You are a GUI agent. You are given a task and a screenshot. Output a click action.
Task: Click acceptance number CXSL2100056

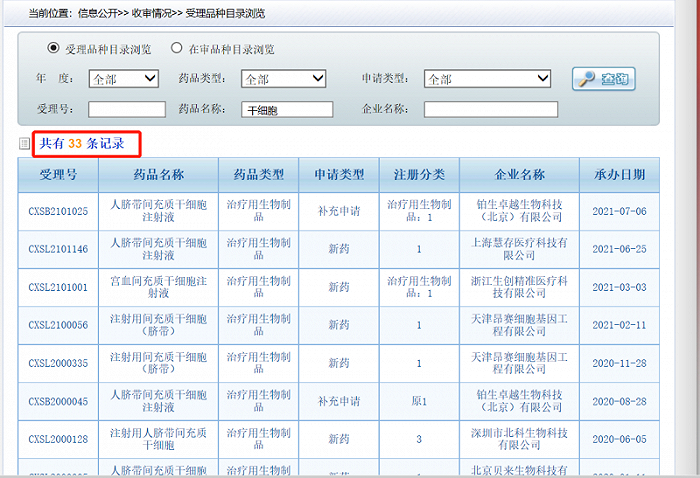pyautogui.click(x=58, y=325)
